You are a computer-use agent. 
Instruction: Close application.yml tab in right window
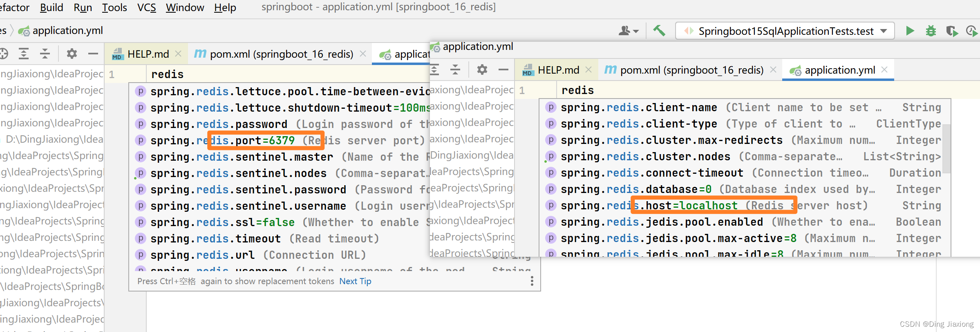pyautogui.click(x=884, y=70)
